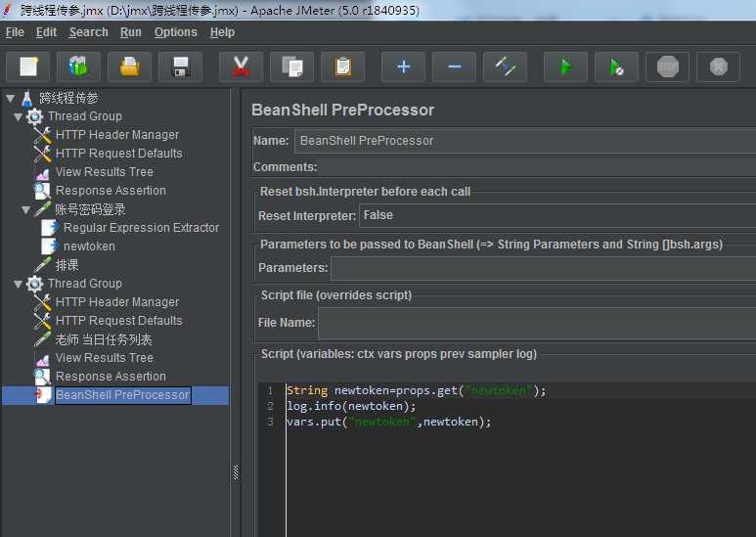Select second Thread Group's HTTP Header Manager
This screenshot has height=537, width=756.
click(117, 302)
